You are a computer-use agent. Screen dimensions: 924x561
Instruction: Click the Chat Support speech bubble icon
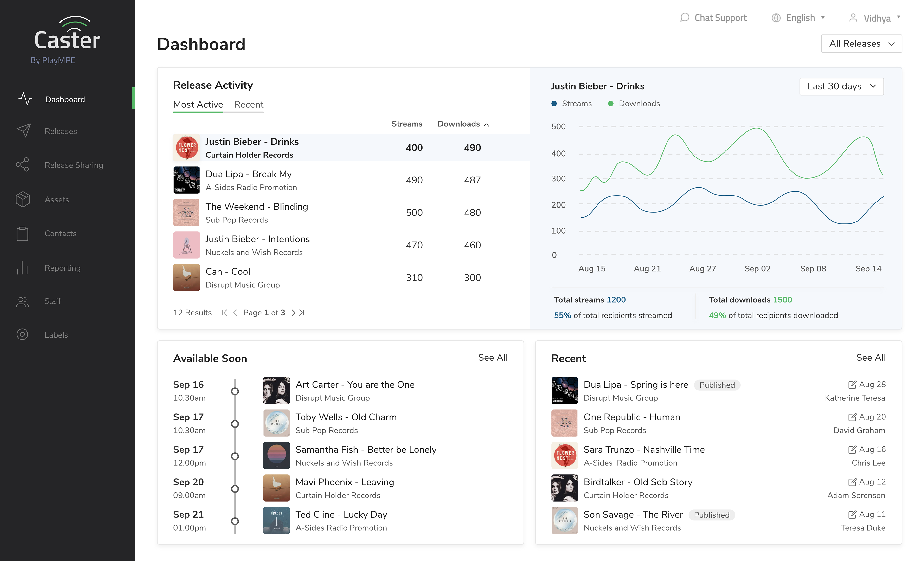[685, 18]
